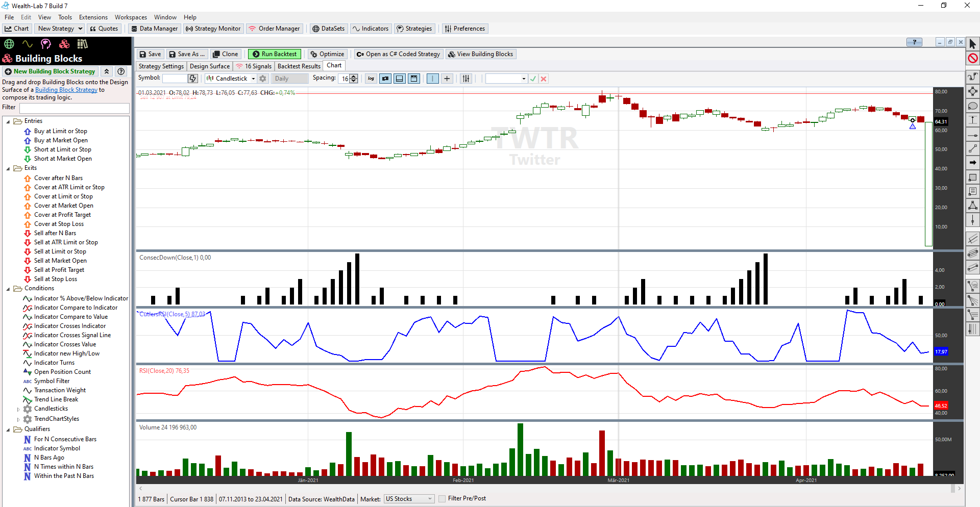Screen dimensions: 980x507
Task: Open the Building Blocks cubes sidebar icon
Action: [64, 44]
